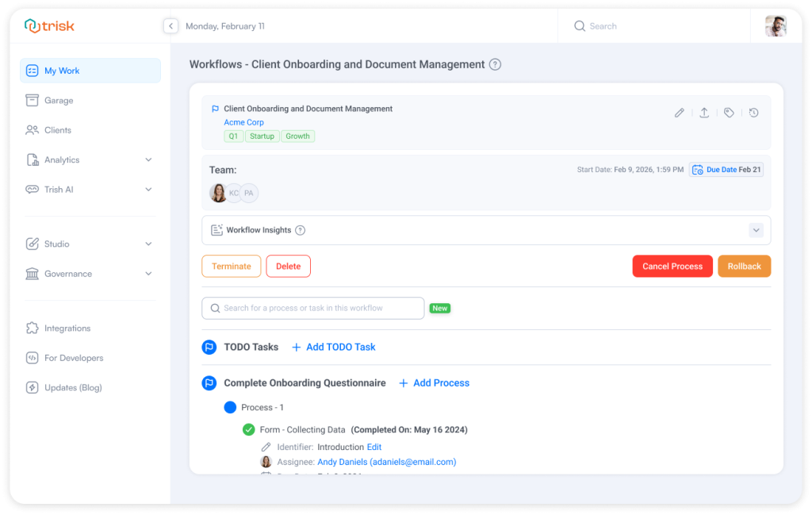Screen dimensions: 812x515
Task: Click the export/share icon in the workflow header
Action: pyautogui.click(x=704, y=113)
